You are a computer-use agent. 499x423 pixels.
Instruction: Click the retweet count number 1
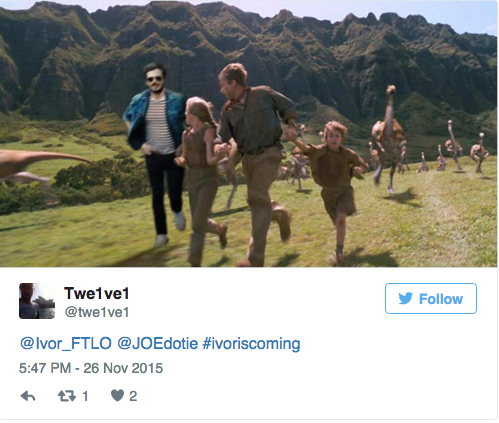point(85,396)
